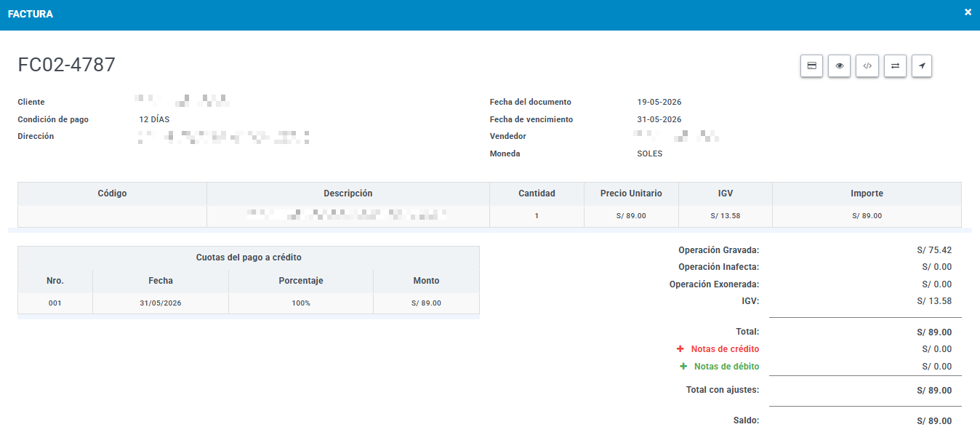Click the unit price cell S/ 89.00
The width and height of the screenshot is (980, 443).
tap(631, 216)
